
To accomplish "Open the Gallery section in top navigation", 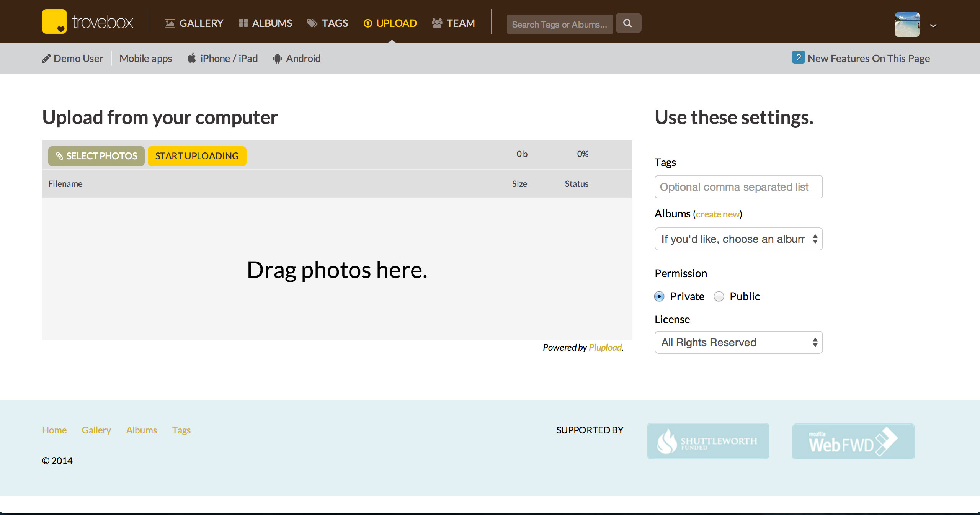I will [194, 23].
